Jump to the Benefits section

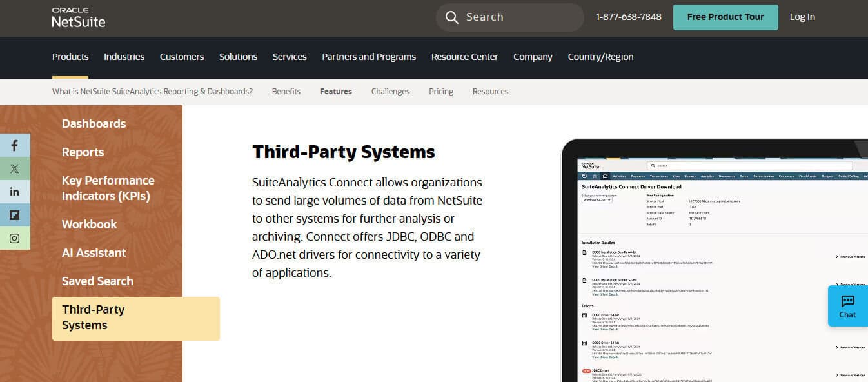[286, 92]
